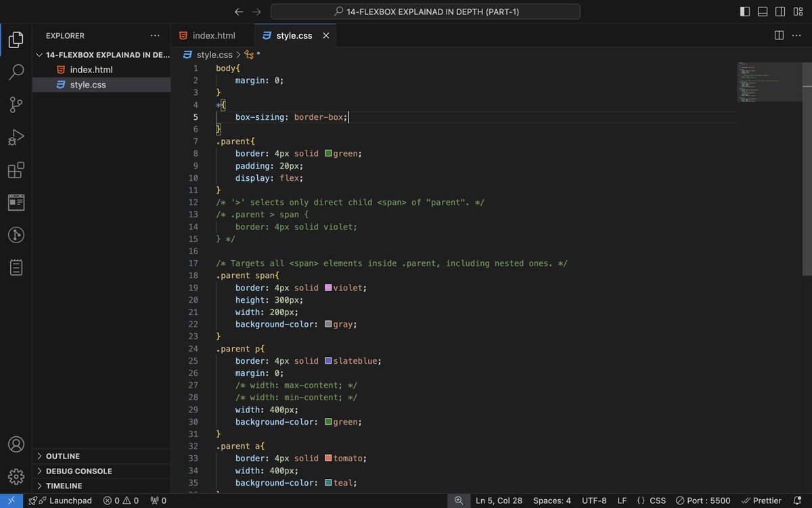Place cursor on 'display: flex;' line

click(269, 178)
